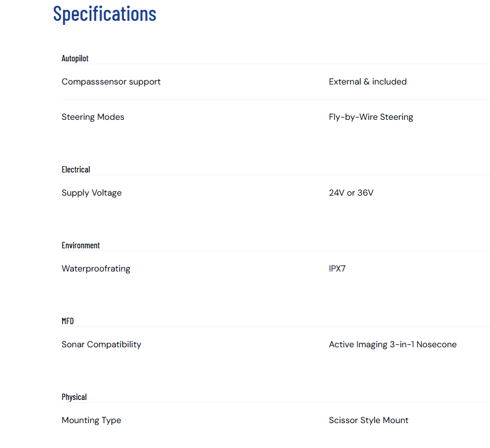Viewport: 490px width, 448px height.
Task: Click the Specifications page heading
Action: (105, 14)
